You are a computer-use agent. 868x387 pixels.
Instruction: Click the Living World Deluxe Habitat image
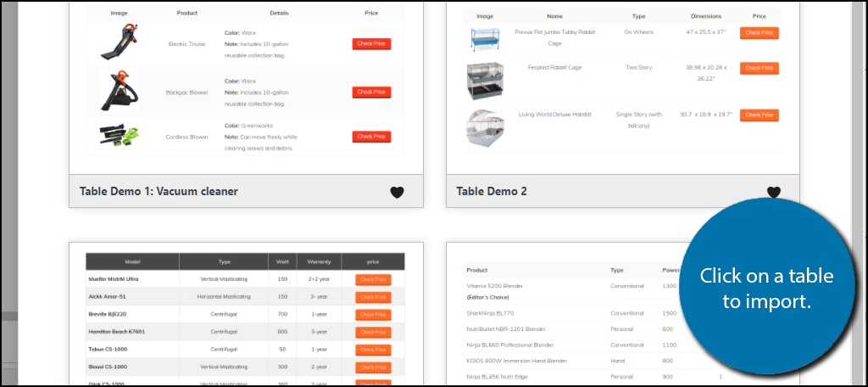484,127
